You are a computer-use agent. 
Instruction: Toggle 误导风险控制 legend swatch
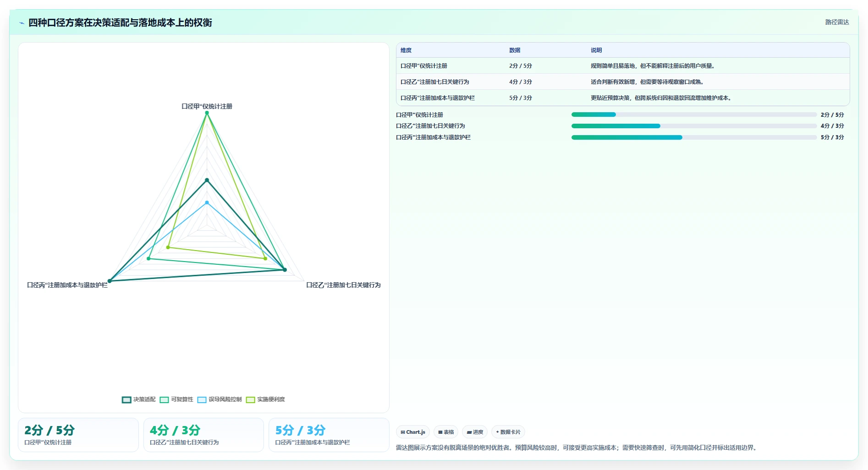tap(202, 399)
